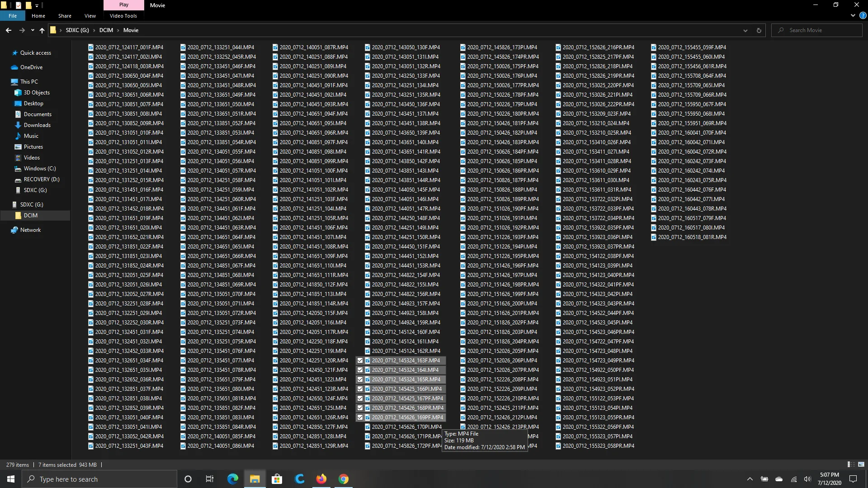The image size is (868, 488).
Task: Open a new folder via Quick Access Toolbar
Action: tap(28, 5)
